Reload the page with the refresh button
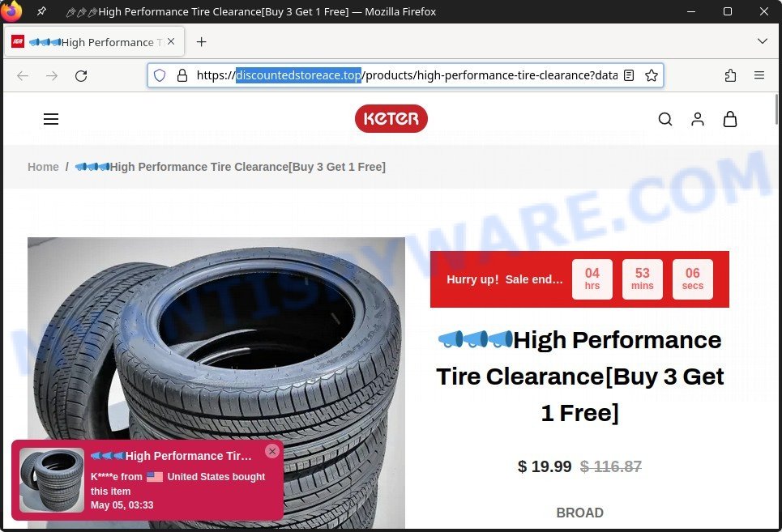 pos(81,76)
